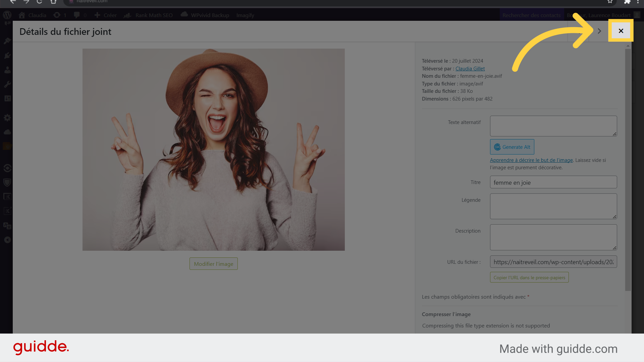Open the Créer new content menu

[106, 15]
